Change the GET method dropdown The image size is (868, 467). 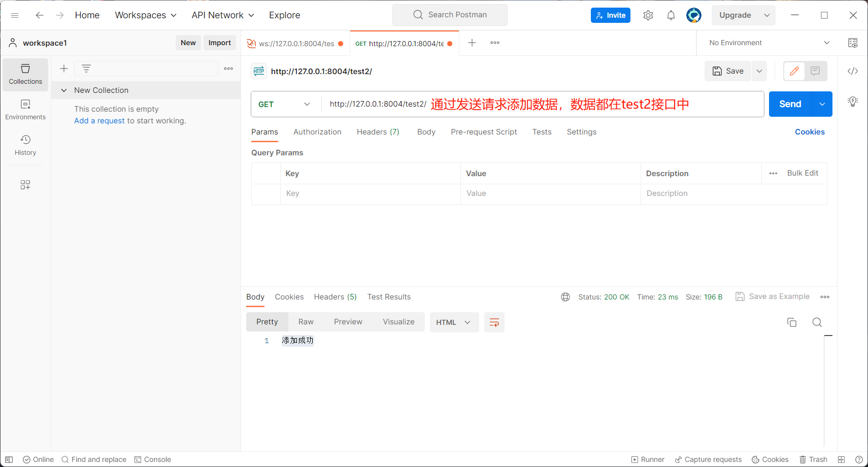[x=285, y=104]
